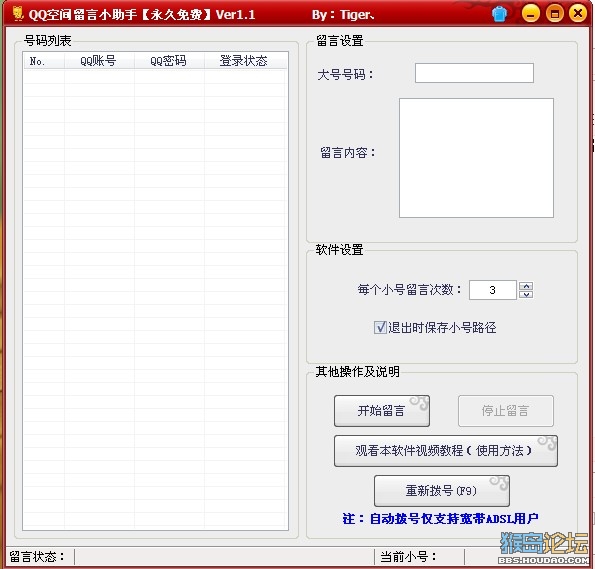Increase 每个小号留言次数 with the up arrow
The width and height of the screenshot is (595, 569).
pyautogui.click(x=526, y=286)
